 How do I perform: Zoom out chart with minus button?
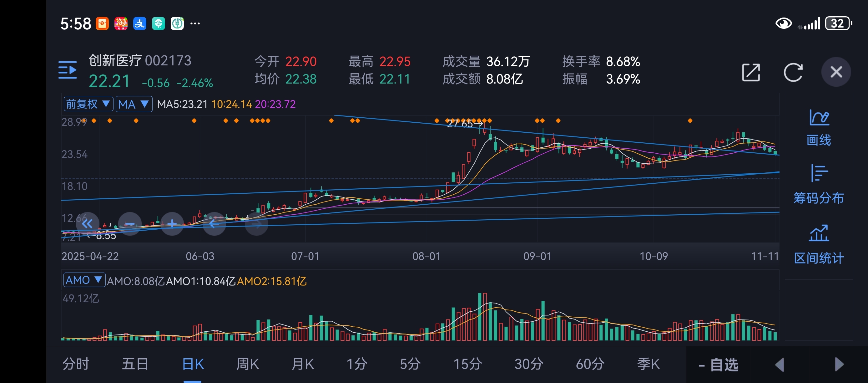[x=130, y=223]
